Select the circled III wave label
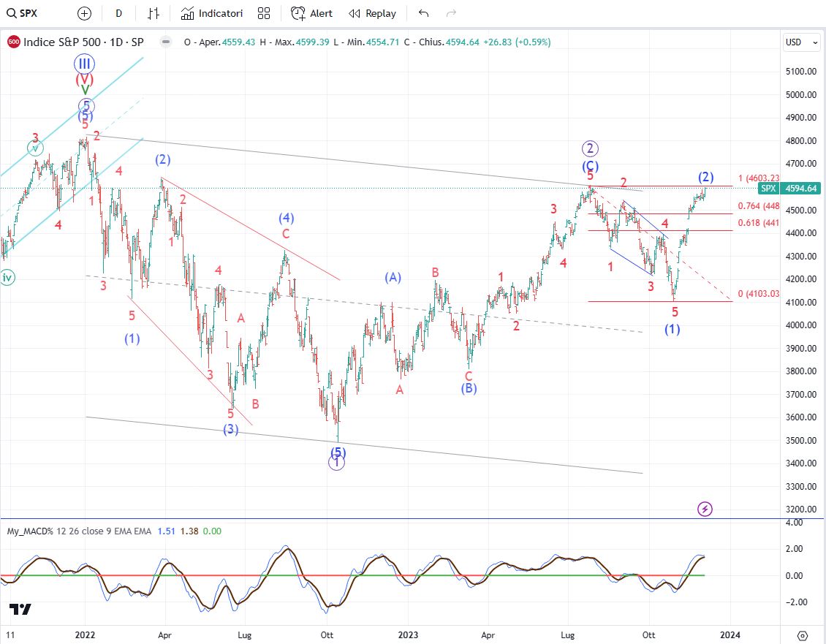This screenshot has height=644, width=826. (x=84, y=64)
